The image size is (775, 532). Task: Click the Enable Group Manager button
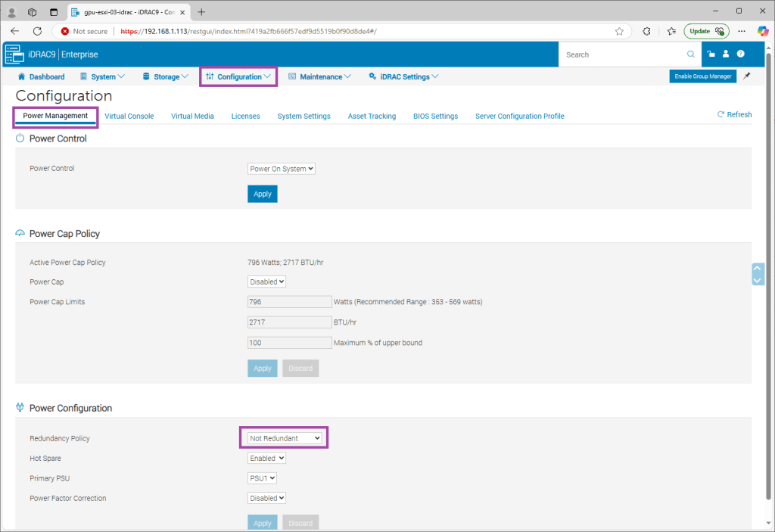point(703,76)
